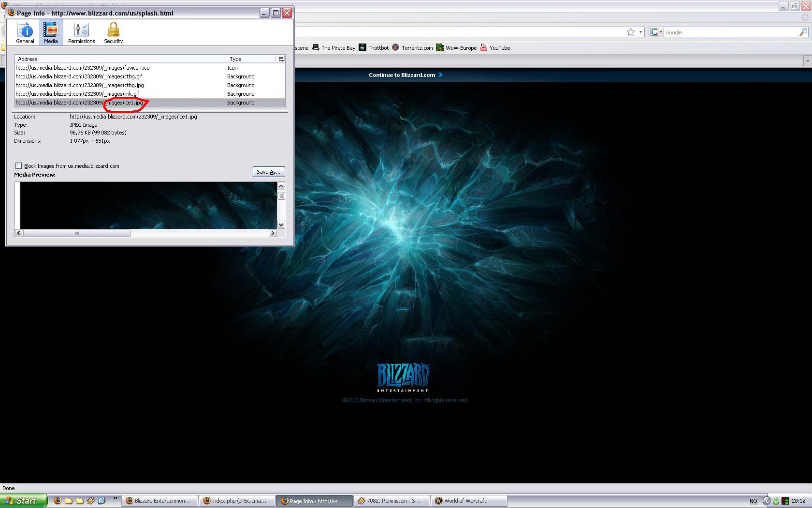Follow the Continue to Blizzard.com link
Screen dimensions: 812x508
pos(406,75)
